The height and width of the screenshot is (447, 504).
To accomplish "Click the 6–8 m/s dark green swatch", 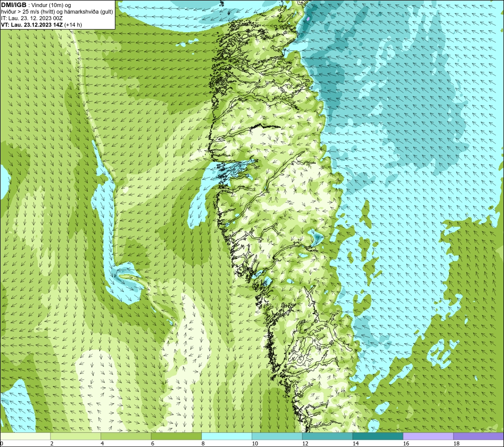I will tap(176, 436).
